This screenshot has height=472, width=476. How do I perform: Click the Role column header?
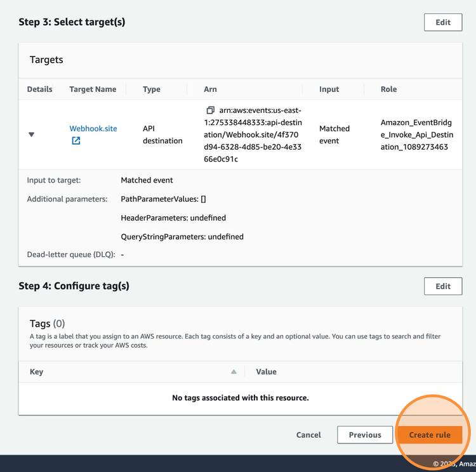(x=388, y=89)
